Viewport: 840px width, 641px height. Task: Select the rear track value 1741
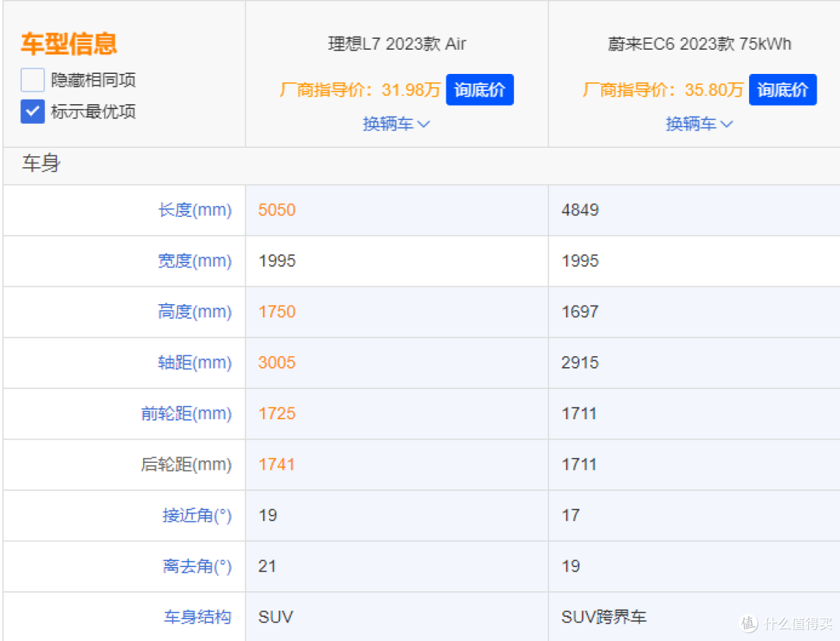(277, 464)
